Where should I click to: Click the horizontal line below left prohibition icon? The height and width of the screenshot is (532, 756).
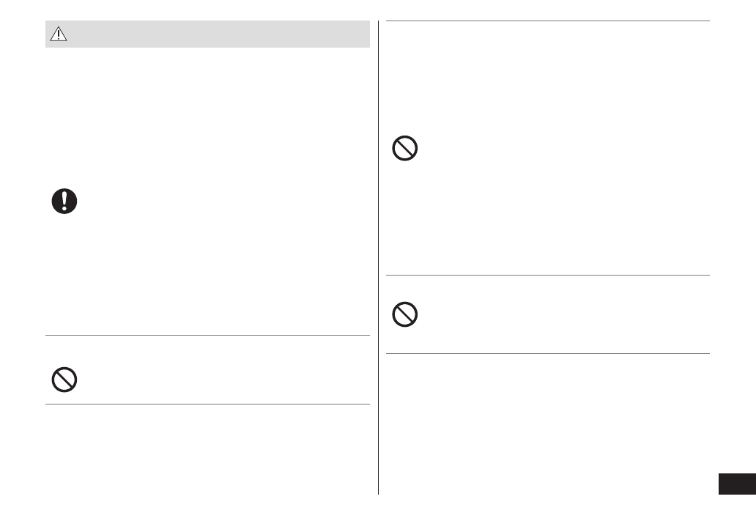207,404
